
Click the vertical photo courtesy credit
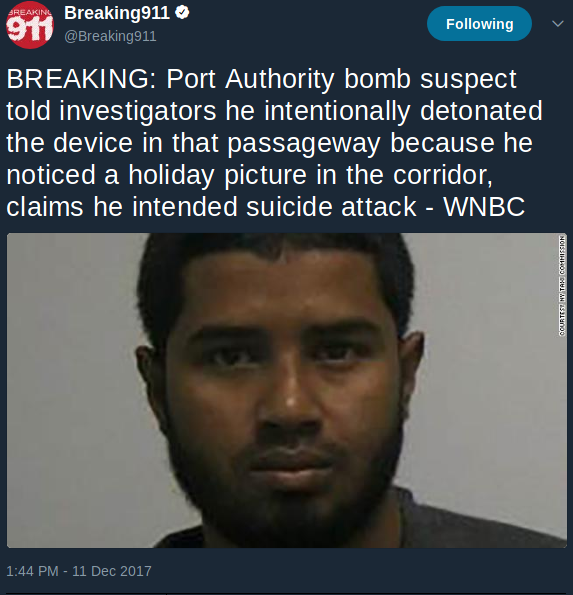point(562,285)
